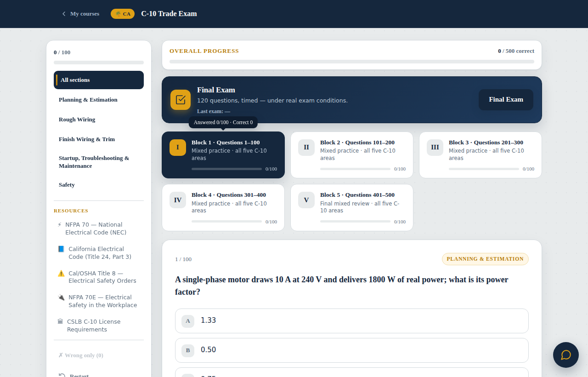Click the Block 3 progress bar
The width and height of the screenshot is (588, 377).
[x=484, y=169]
